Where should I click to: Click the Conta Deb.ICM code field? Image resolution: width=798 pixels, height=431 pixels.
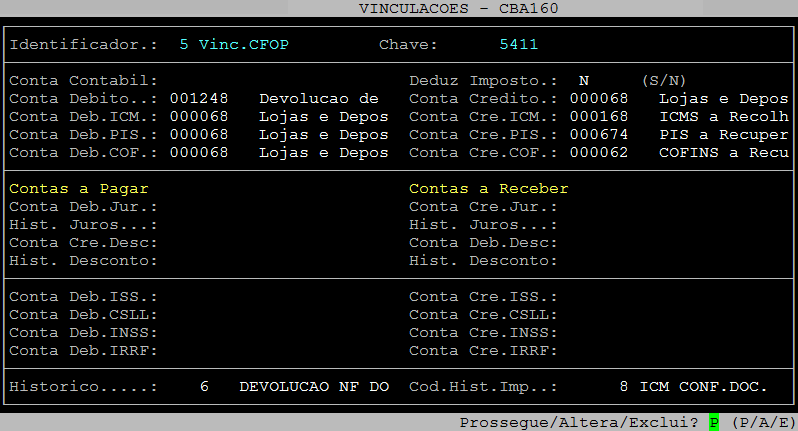[x=199, y=116]
